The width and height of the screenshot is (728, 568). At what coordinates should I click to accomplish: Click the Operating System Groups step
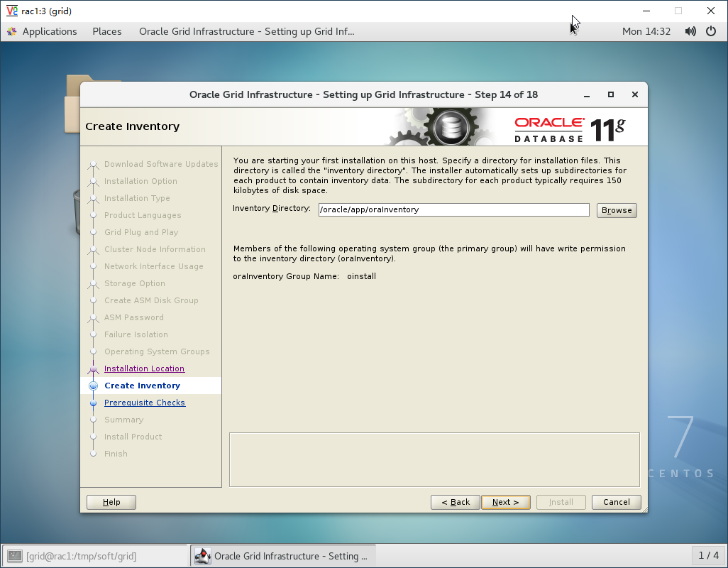(157, 351)
